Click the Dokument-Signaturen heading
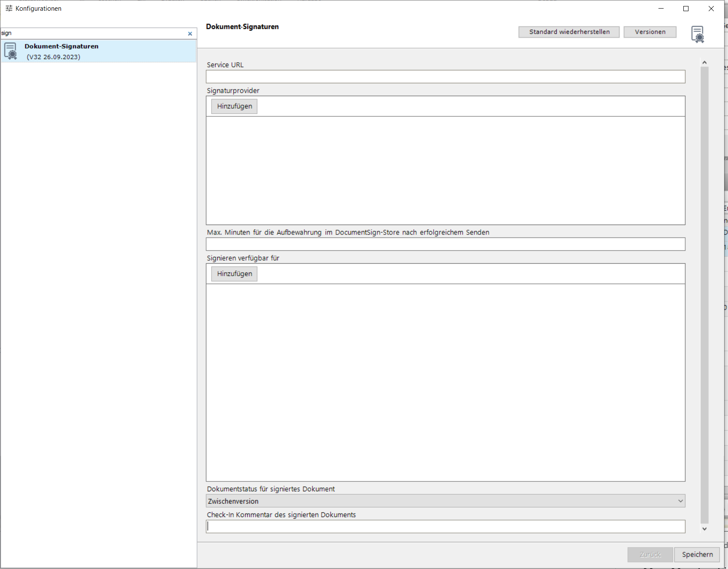 [242, 27]
